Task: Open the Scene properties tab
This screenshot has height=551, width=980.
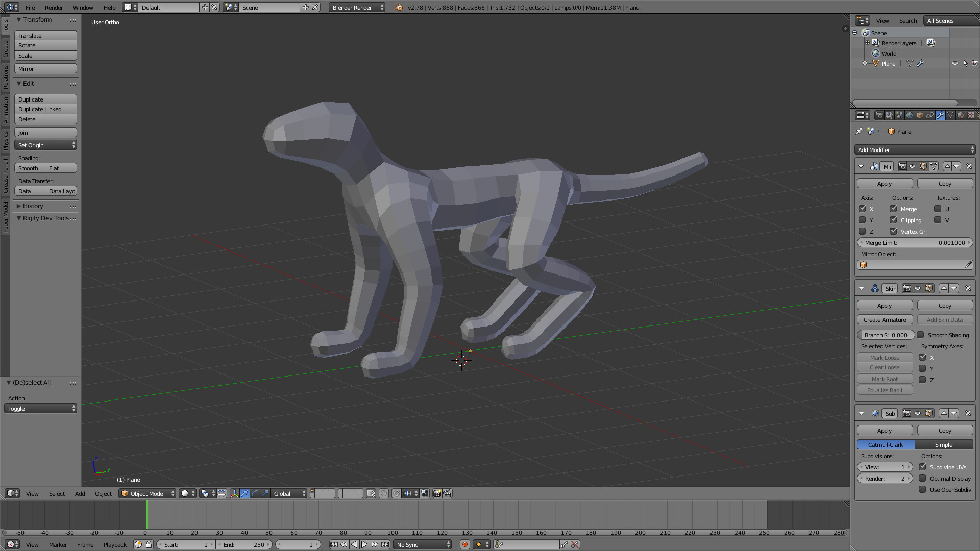Action: click(899, 115)
